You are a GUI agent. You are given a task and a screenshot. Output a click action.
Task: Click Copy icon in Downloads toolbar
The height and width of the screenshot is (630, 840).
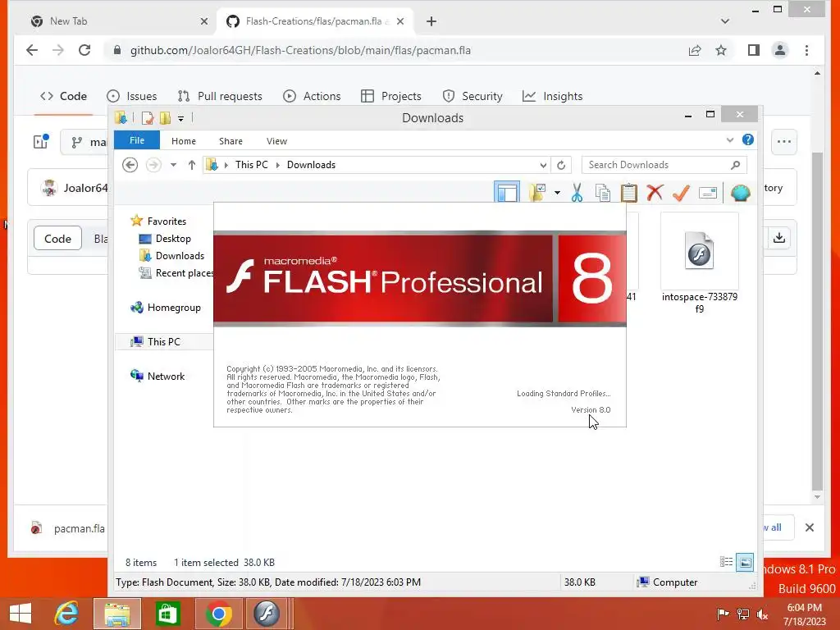[603, 192]
